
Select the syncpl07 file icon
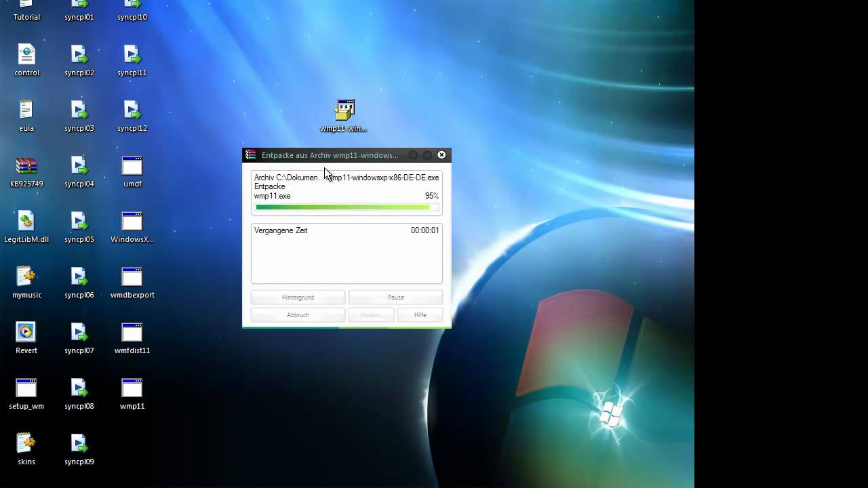(x=79, y=338)
